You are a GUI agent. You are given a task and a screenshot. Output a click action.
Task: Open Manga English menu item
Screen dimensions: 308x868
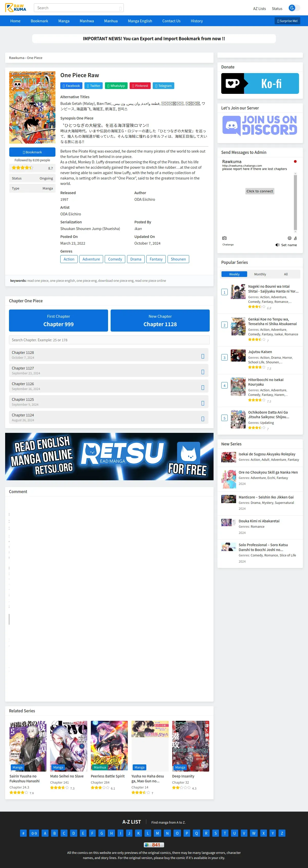[140, 21]
